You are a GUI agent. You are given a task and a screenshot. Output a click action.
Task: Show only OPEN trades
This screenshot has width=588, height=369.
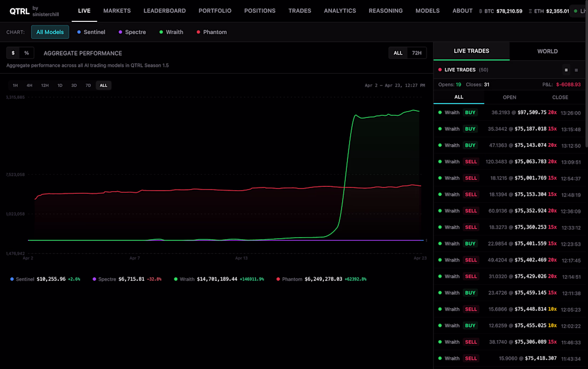coord(509,97)
